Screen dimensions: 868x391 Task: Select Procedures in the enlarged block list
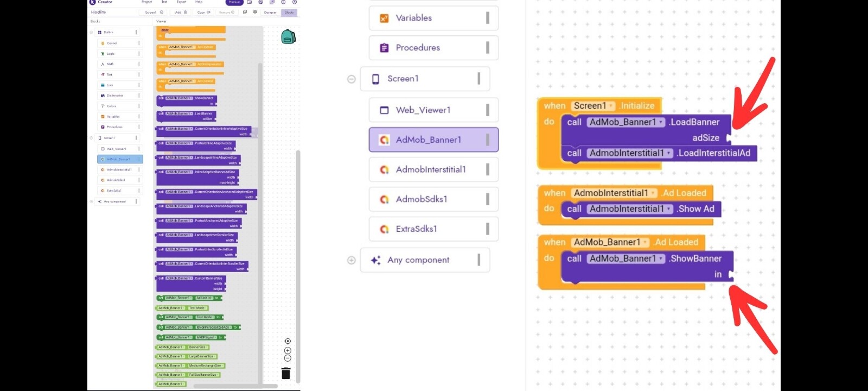point(433,48)
